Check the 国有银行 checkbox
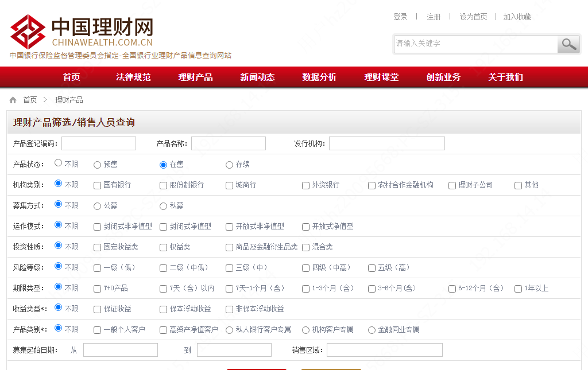Viewport: 588px width, 370px height. click(x=97, y=185)
